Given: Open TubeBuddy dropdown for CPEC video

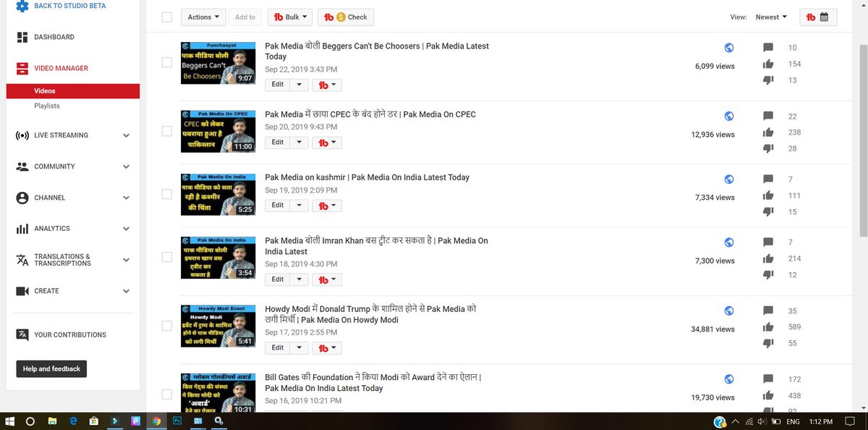Looking at the screenshot, I should tap(328, 143).
